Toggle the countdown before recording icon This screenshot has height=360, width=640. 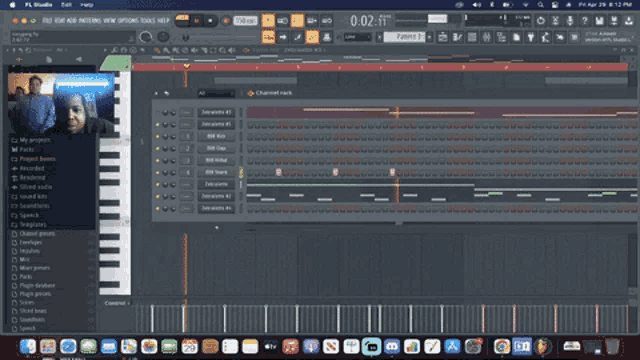[297, 20]
